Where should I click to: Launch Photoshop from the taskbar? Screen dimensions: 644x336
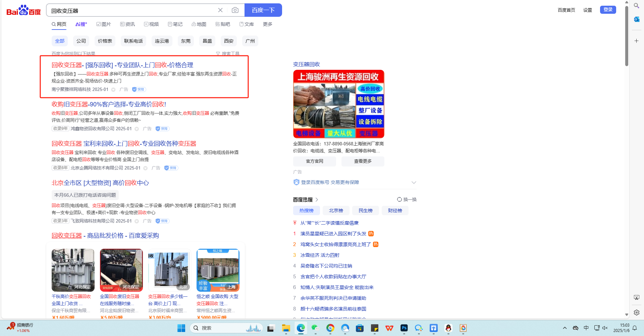[404, 328]
